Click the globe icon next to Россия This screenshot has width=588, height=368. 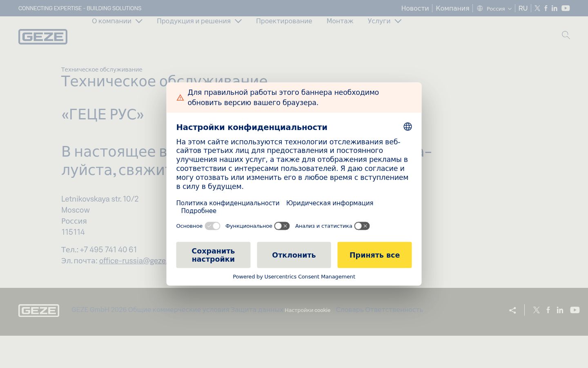click(x=480, y=8)
